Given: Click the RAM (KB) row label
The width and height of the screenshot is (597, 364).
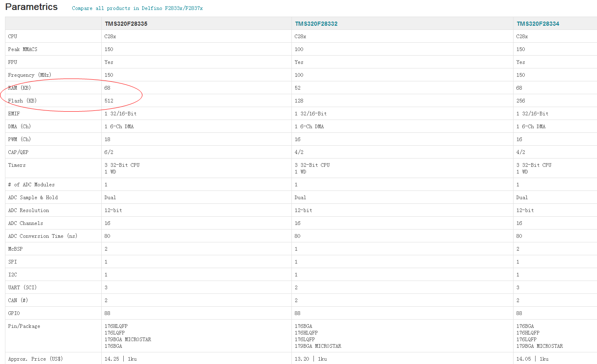Looking at the screenshot, I should click(x=19, y=88).
